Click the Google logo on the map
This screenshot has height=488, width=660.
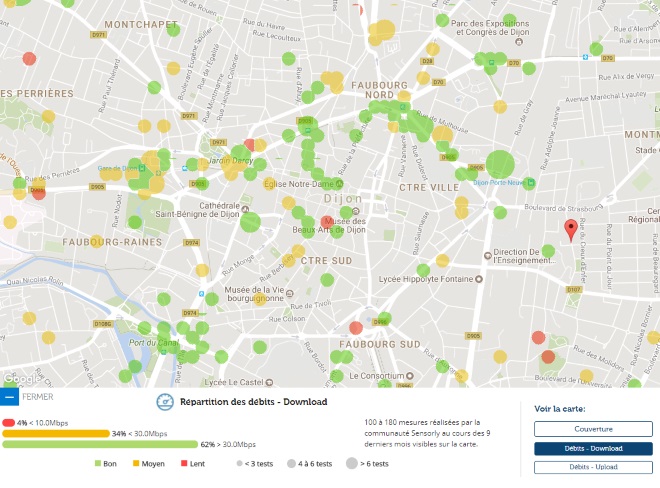(x=22, y=379)
